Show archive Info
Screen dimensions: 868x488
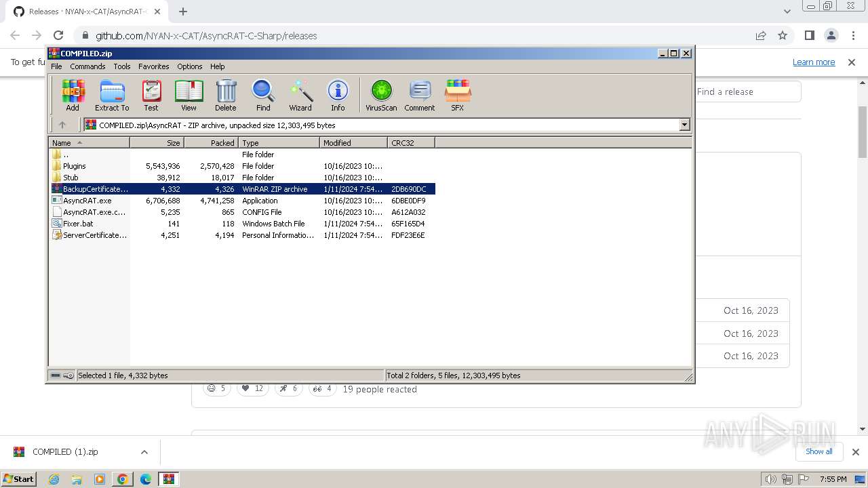pyautogui.click(x=338, y=95)
